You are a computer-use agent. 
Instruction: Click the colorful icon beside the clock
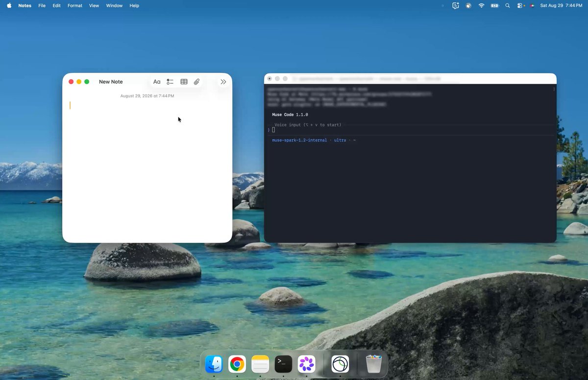click(x=532, y=5)
